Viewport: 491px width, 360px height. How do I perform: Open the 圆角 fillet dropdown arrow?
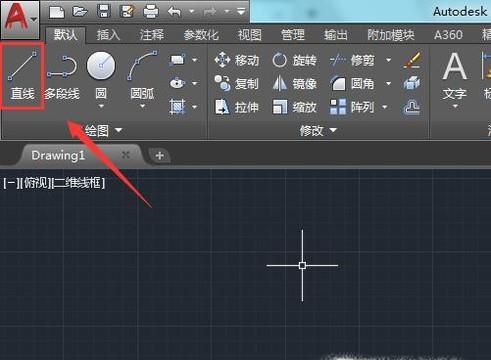tap(389, 83)
